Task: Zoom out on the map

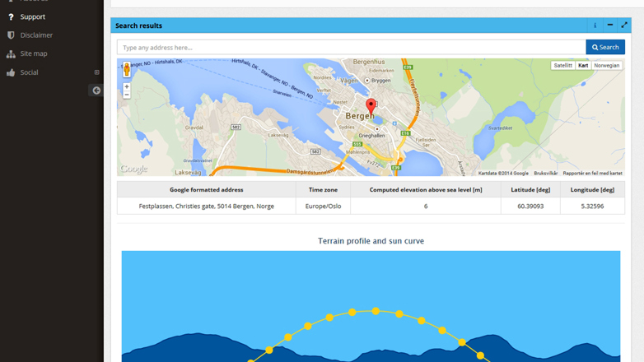Action: pyautogui.click(x=127, y=95)
